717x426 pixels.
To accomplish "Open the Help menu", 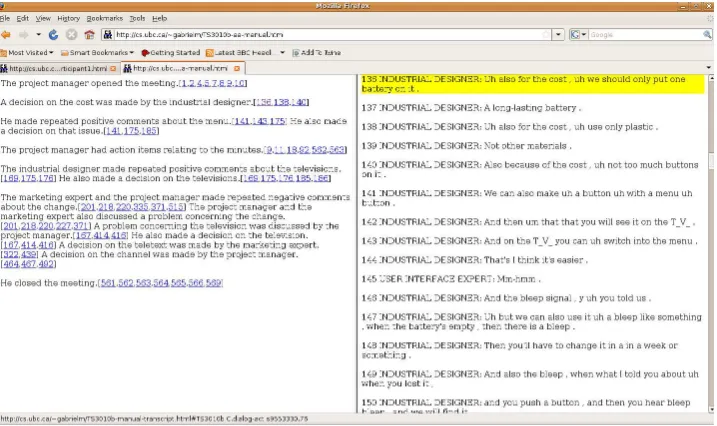I will pyautogui.click(x=160, y=18).
